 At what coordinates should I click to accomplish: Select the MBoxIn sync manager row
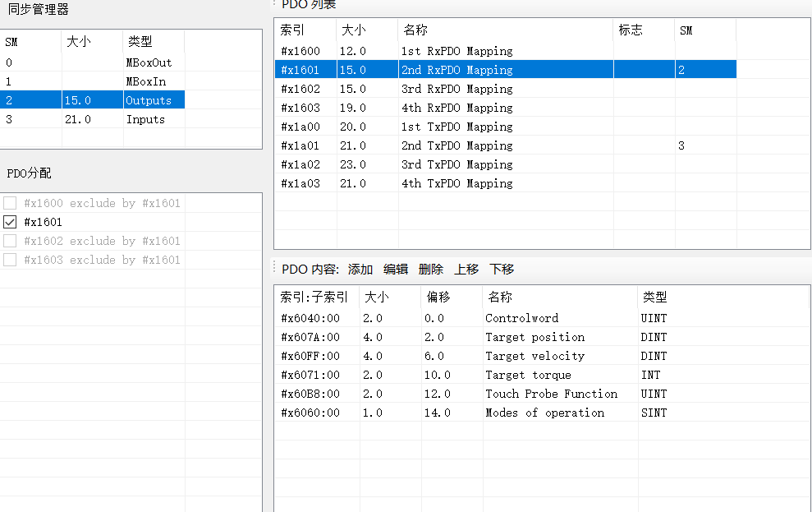tap(145, 81)
